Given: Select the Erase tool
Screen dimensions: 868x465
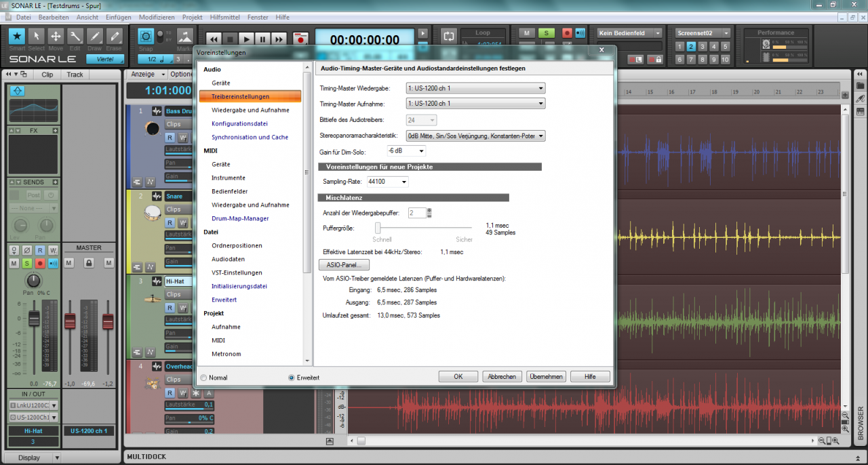Looking at the screenshot, I should [115, 37].
